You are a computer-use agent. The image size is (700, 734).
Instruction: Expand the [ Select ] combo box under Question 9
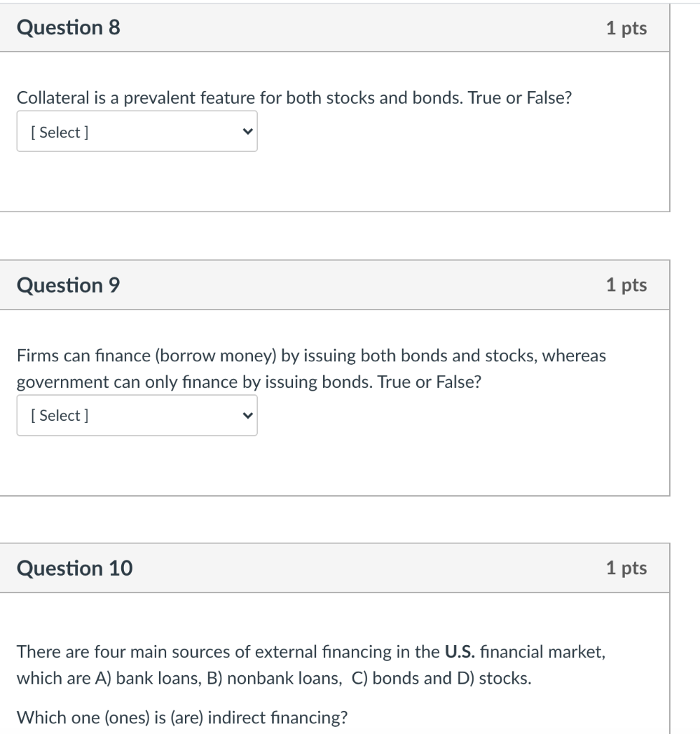pos(136,415)
